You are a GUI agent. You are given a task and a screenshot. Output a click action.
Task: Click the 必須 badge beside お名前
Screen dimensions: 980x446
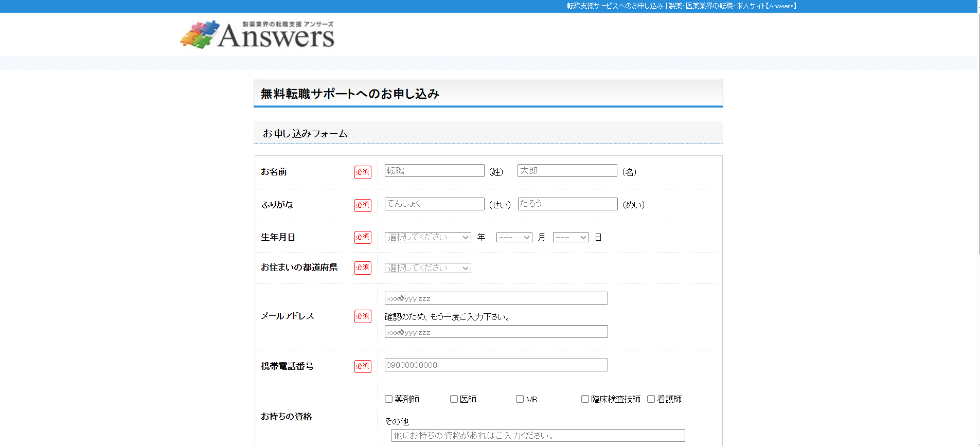[x=363, y=172]
